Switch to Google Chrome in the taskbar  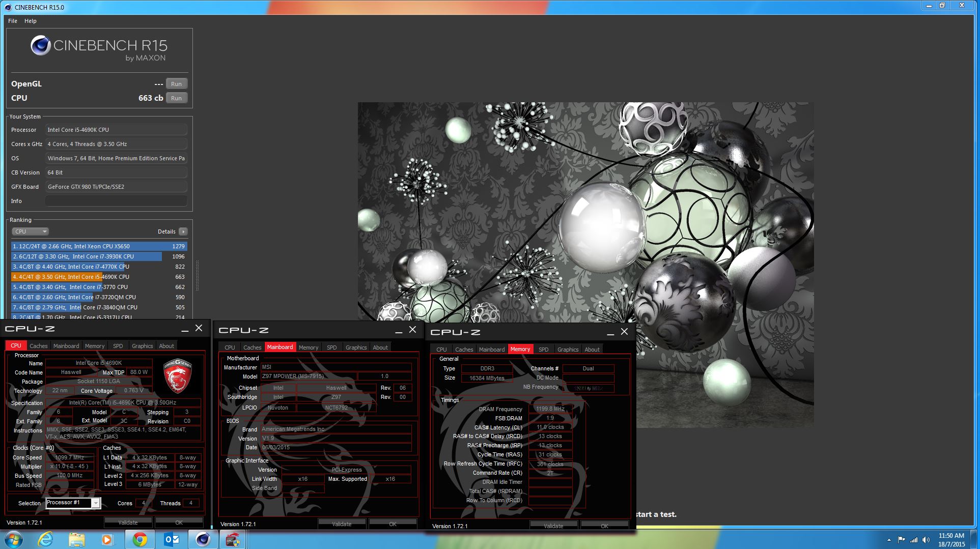point(139,539)
